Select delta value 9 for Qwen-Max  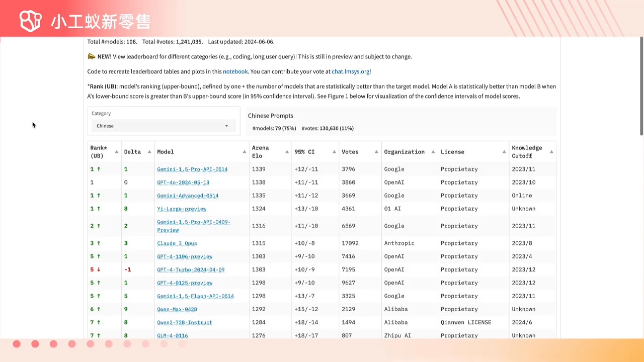pyautogui.click(x=126, y=309)
